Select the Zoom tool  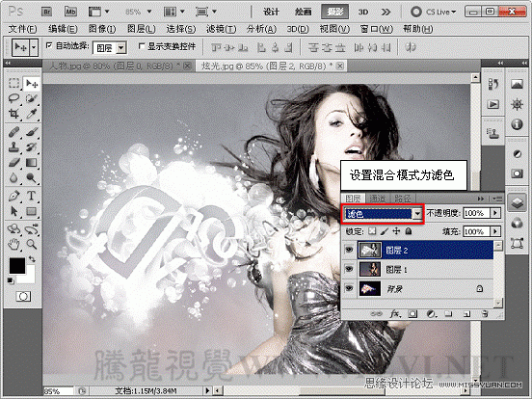pyautogui.click(x=32, y=244)
